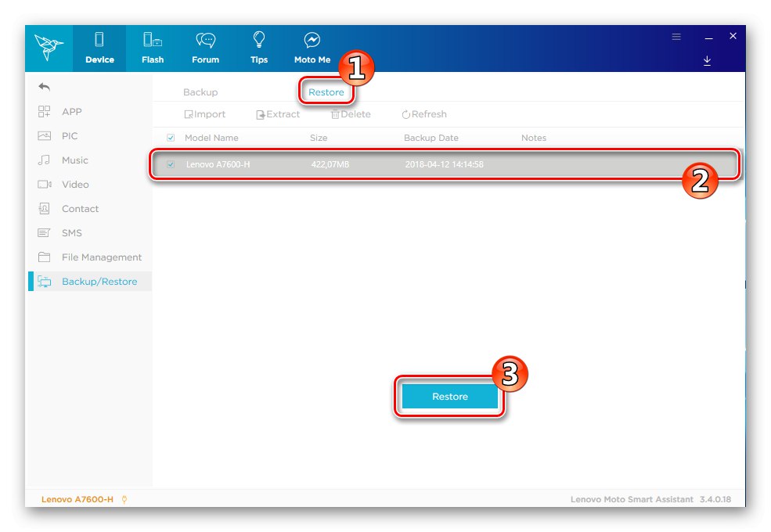Click the Extract icon
771x532 pixels.
point(261,114)
